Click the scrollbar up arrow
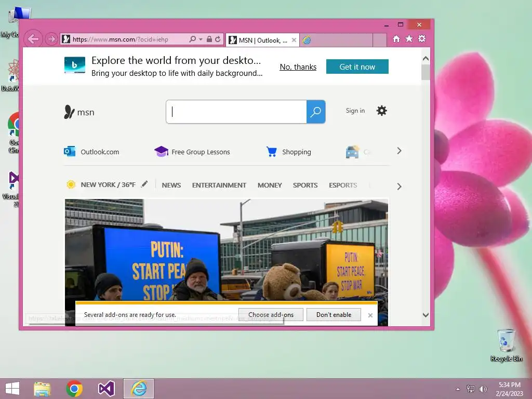This screenshot has width=532, height=399. click(426, 58)
